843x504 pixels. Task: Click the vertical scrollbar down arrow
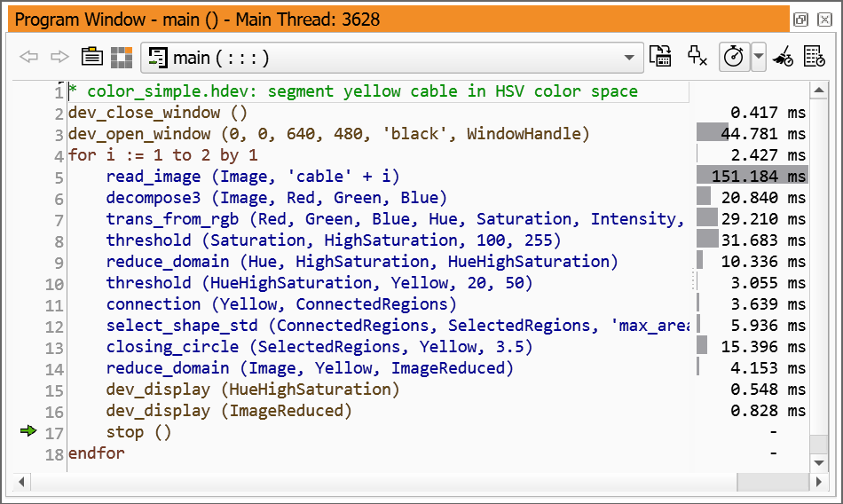pos(818,462)
